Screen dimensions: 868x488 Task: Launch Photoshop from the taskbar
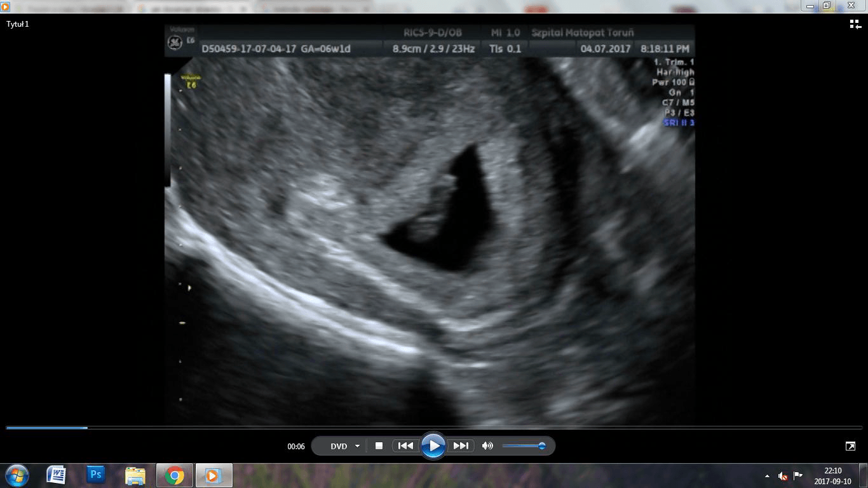pyautogui.click(x=96, y=475)
